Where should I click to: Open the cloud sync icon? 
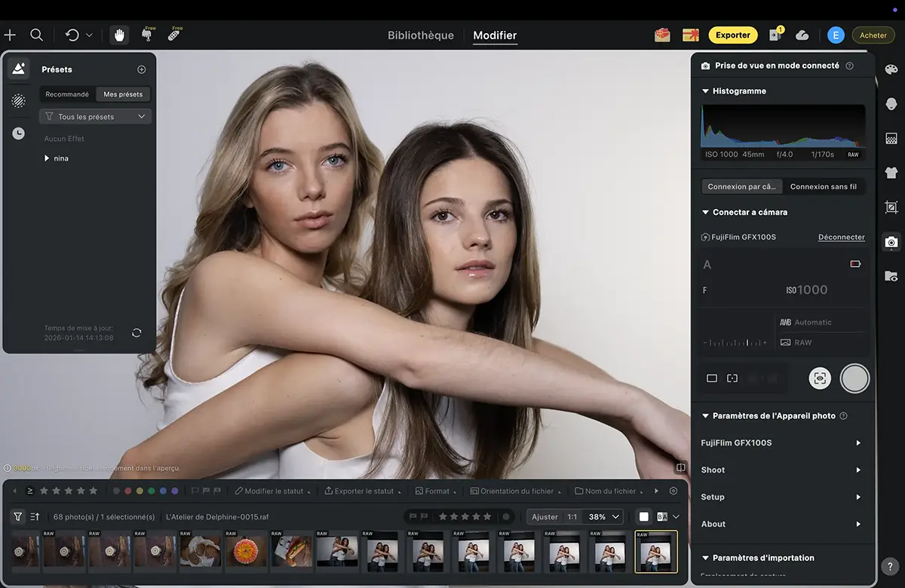tap(802, 35)
